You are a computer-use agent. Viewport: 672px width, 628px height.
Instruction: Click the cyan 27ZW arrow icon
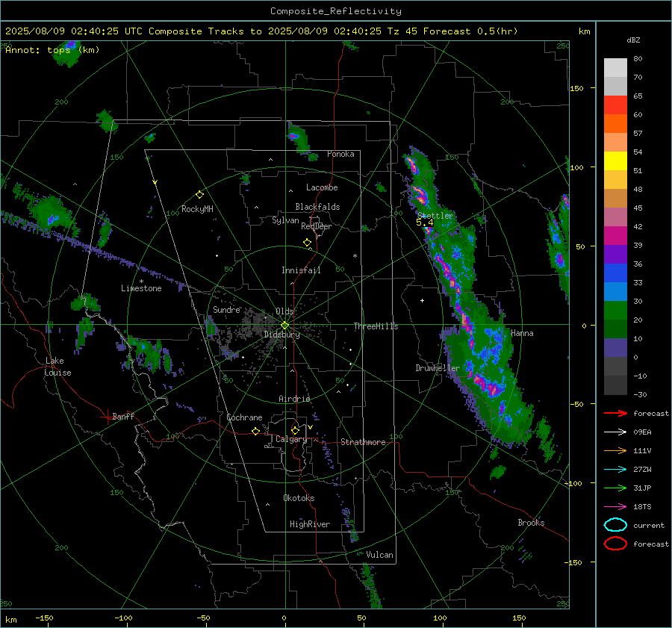615,470
